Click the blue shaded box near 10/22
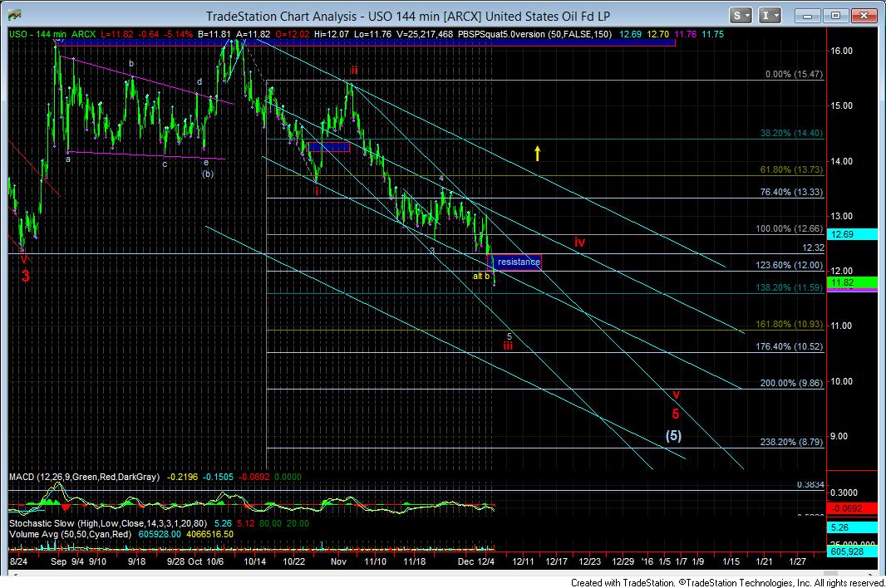The height and width of the screenshot is (588, 886). pos(329,147)
